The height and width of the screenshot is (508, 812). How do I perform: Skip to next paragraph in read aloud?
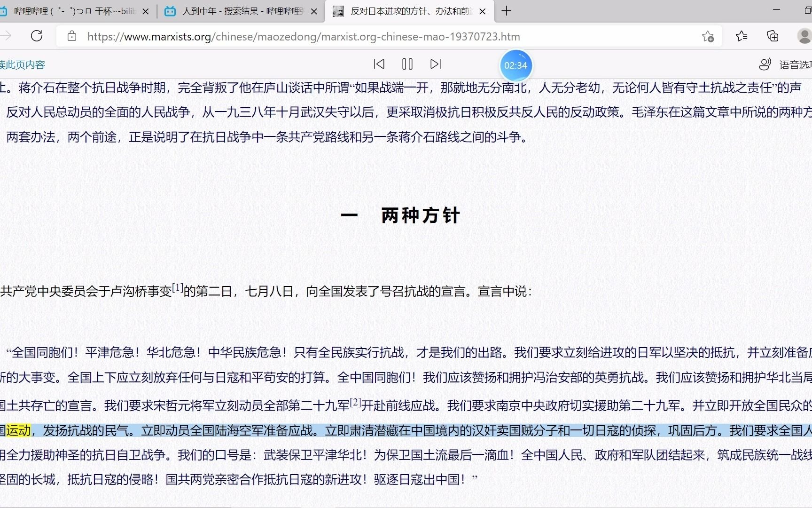(436, 64)
